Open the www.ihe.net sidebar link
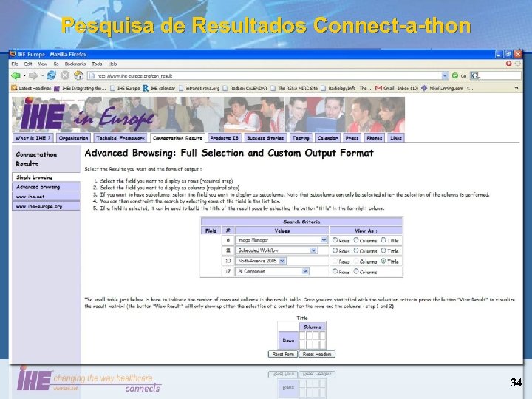 click(46, 197)
